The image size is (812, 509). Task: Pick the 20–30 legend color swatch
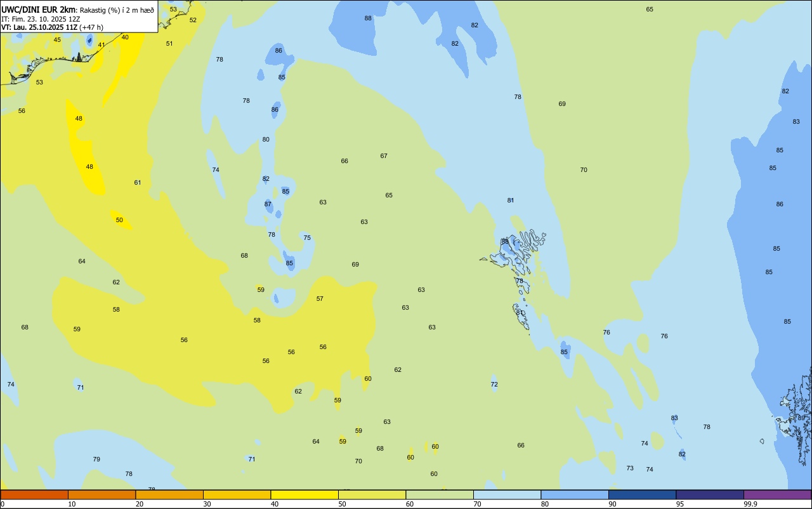point(169,494)
